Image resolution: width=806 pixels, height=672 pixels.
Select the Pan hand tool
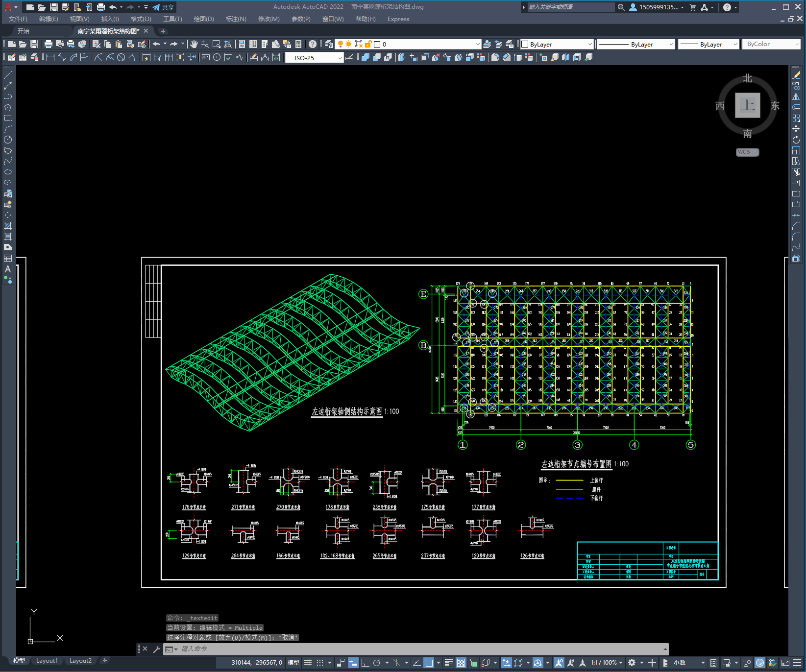[194, 44]
